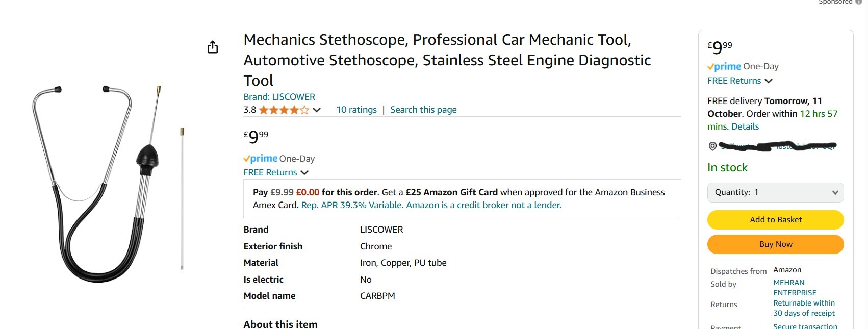The width and height of the screenshot is (868, 329).
Task: Click the Prime logo under the main price
Action: [261, 159]
